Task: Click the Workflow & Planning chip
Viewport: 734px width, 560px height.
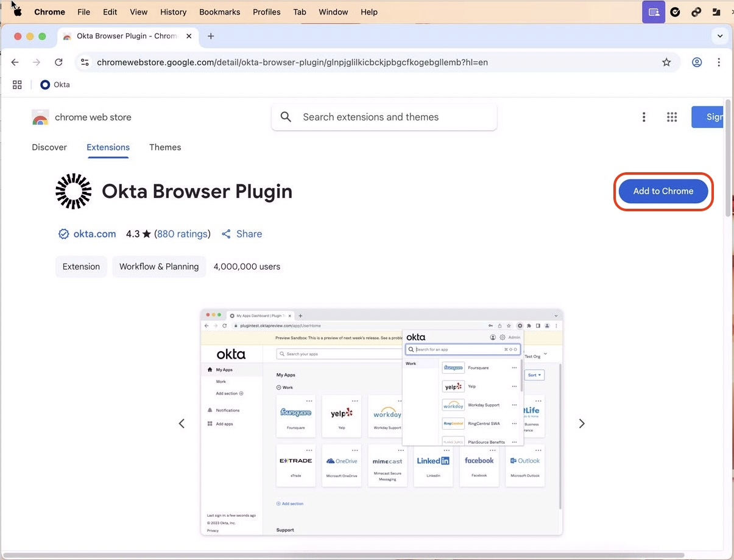Action: (159, 267)
